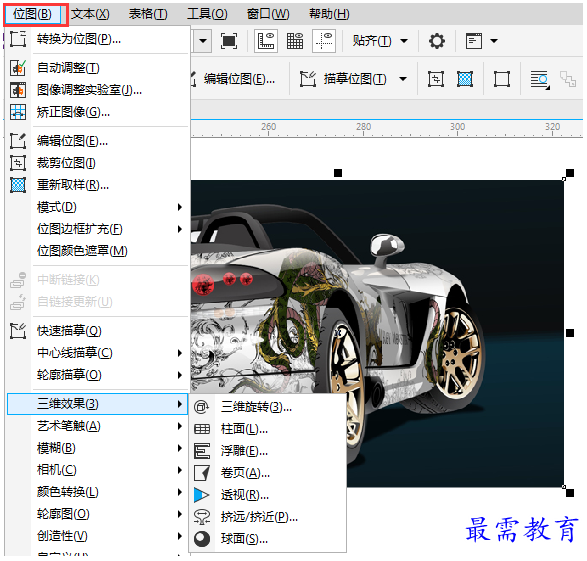Click the crop bitmap icon in property bar
This screenshot has height=561, width=587.
coord(436,79)
